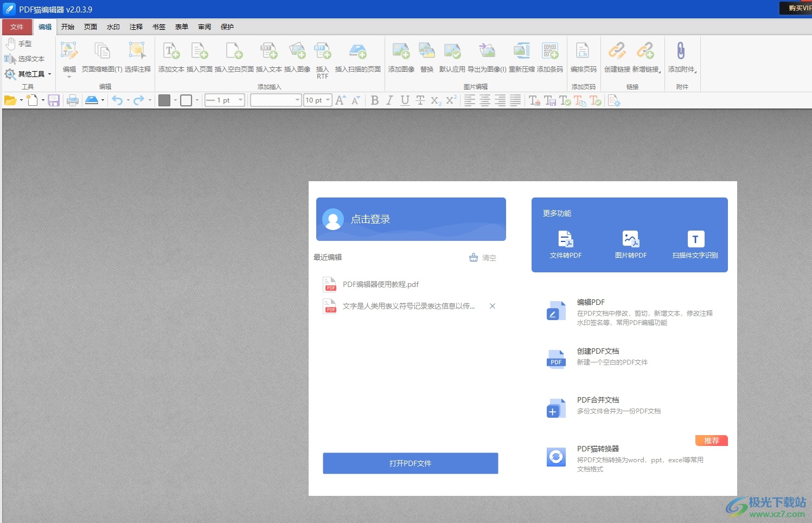
Task: Open the fill color dropdown arrow
Action: (x=175, y=100)
